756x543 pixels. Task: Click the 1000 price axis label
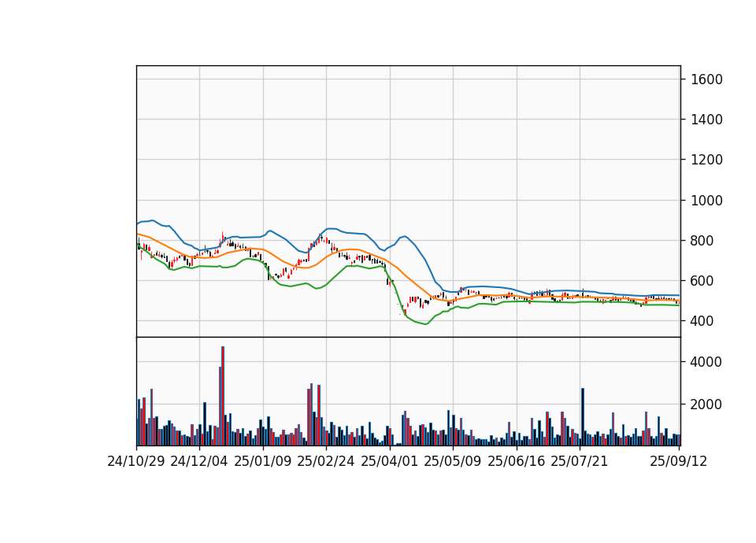click(706, 201)
